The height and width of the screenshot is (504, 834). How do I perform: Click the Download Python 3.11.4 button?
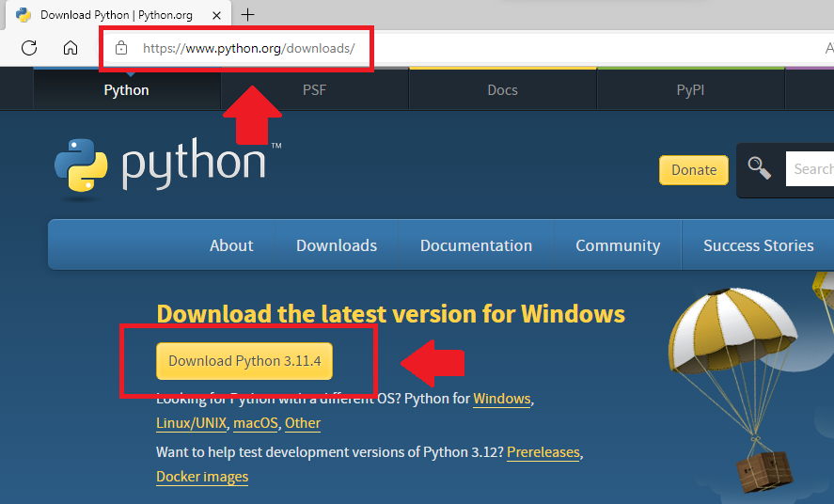coord(244,361)
